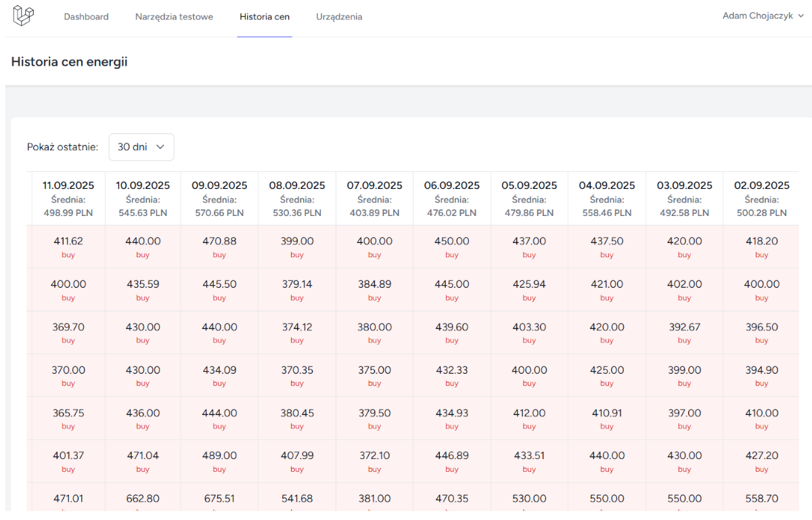Click the 397.00 price cell

coord(685,418)
